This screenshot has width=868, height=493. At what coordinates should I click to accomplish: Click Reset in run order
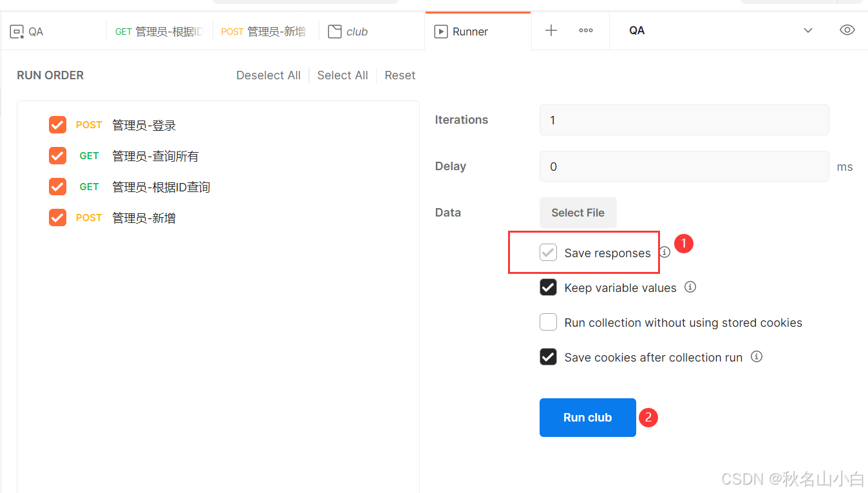coord(400,75)
